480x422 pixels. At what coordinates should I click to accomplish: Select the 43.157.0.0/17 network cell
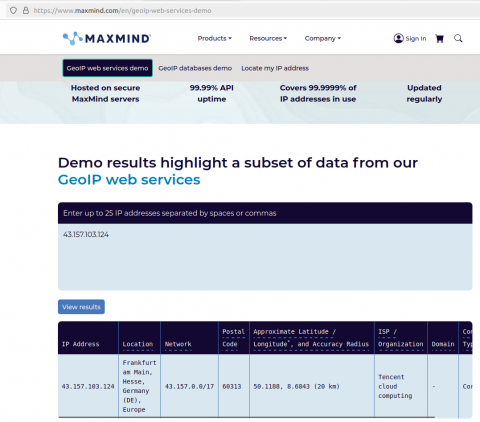tap(189, 386)
